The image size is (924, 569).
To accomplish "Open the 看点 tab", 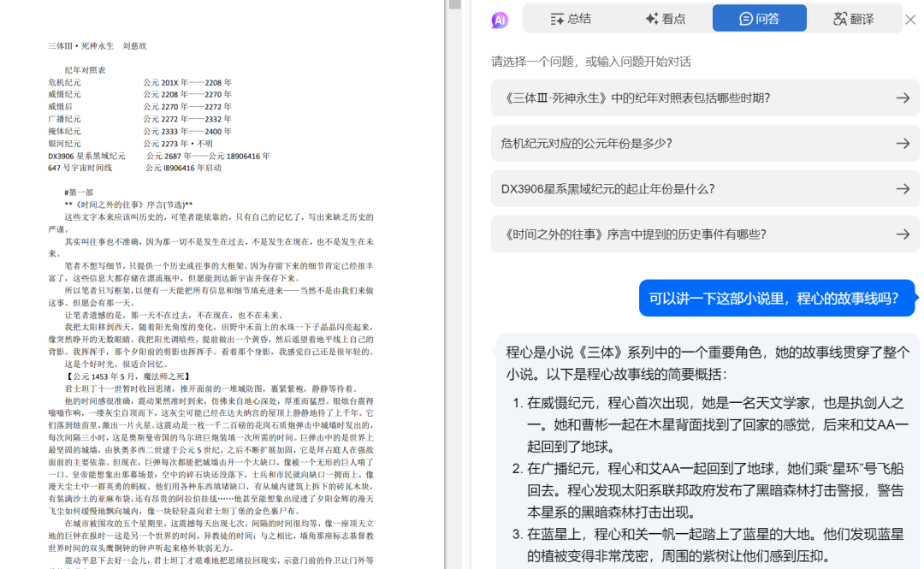I will pos(666,18).
